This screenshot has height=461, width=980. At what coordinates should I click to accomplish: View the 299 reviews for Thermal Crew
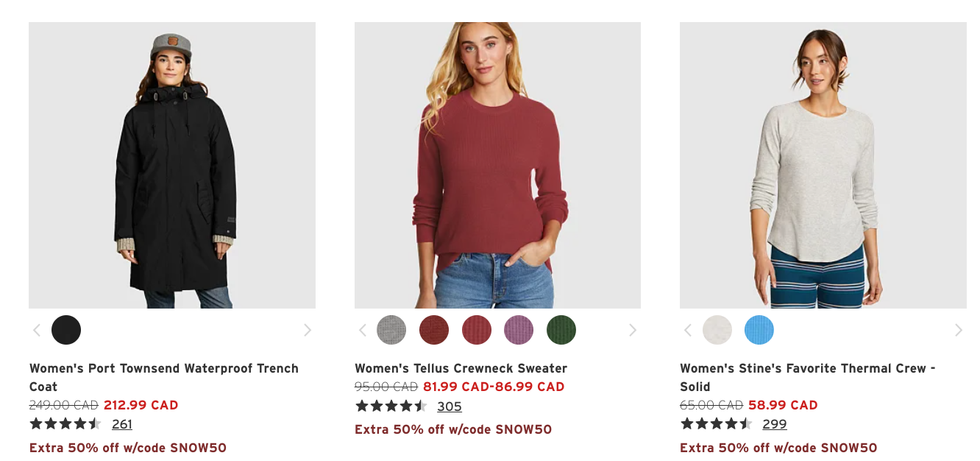pos(775,424)
